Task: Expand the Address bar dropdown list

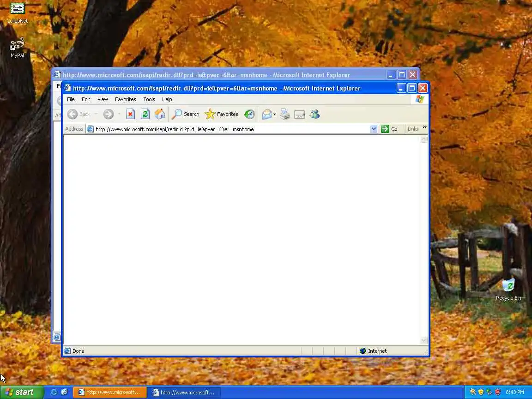Action: pyautogui.click(x=374, y=129)
